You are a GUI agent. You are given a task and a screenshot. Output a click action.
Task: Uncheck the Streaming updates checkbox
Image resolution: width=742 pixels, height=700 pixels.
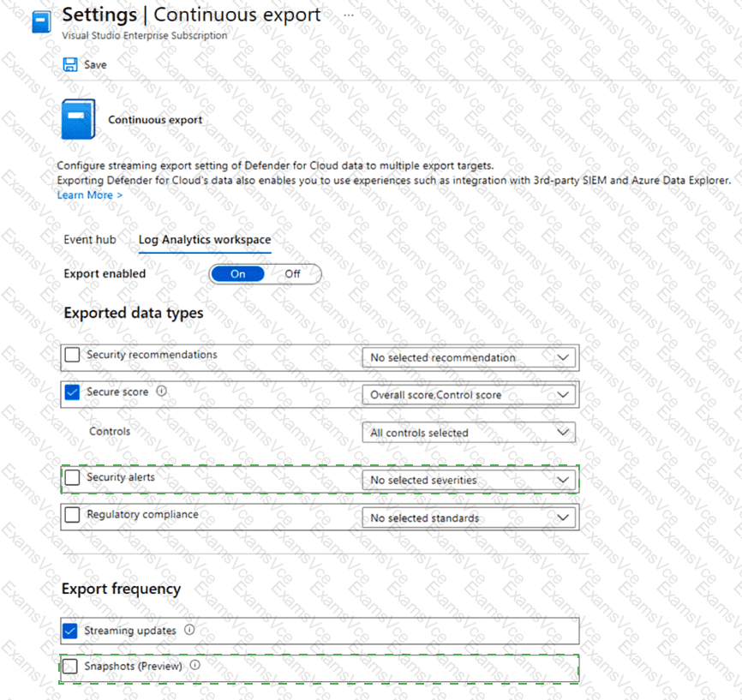(70, 631)
